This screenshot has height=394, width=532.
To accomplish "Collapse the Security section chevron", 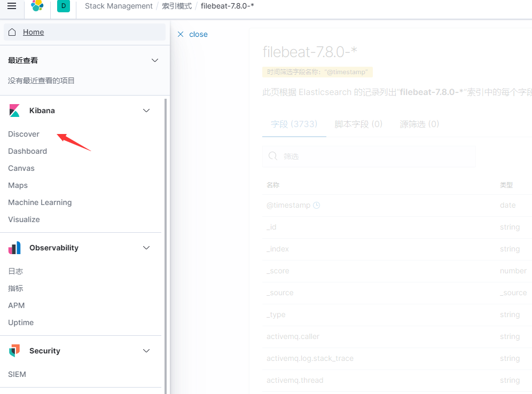I will pyautogui.click(x=146, y=351).
